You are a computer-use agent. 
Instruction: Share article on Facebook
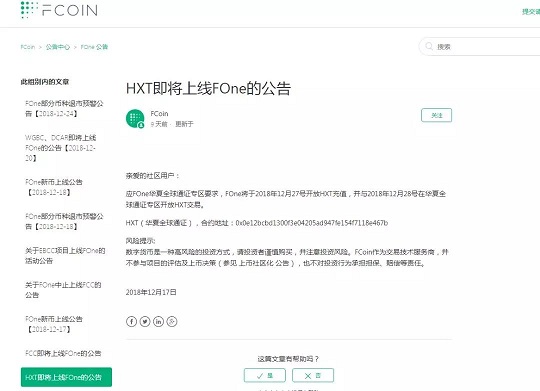click(131, 321)
